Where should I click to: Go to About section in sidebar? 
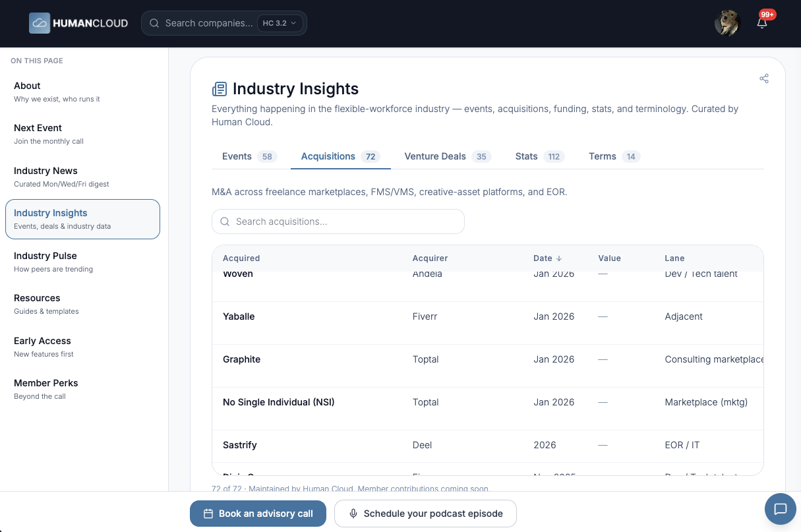(x=82, y=92)
